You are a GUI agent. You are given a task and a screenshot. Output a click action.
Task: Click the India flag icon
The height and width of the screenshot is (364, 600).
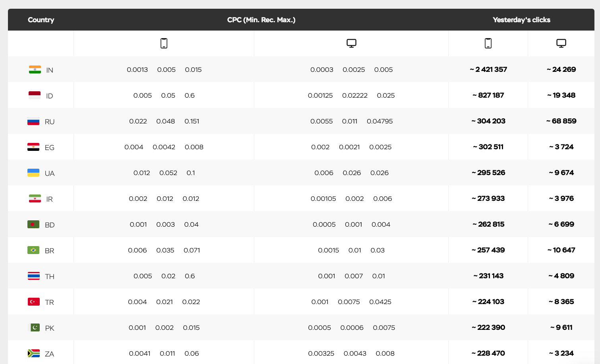pyautogui.click(x=35, y=70)
